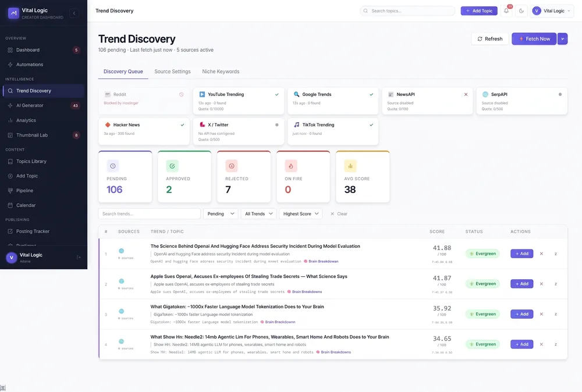Click the Reddit blocked status icon

[182, 95]
